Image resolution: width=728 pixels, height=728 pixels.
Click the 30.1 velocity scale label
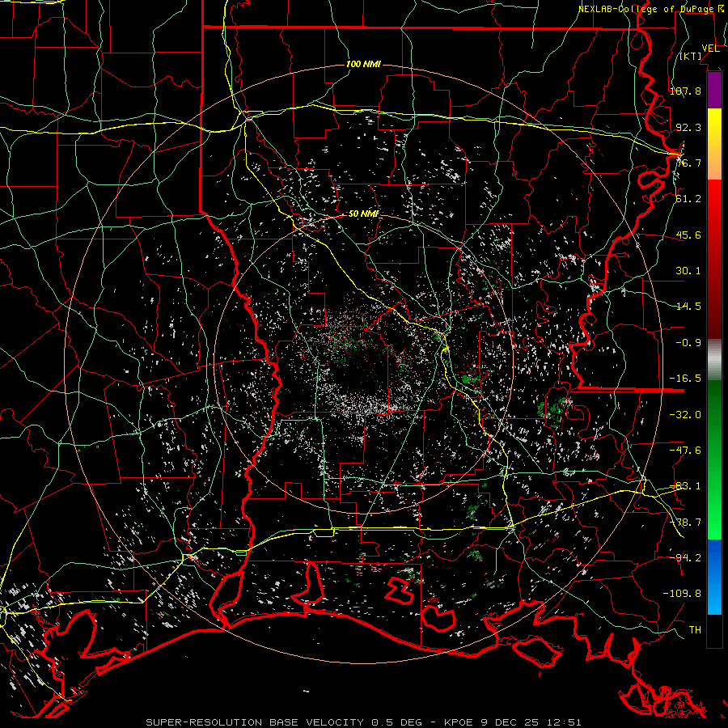(x=688, y=271)
